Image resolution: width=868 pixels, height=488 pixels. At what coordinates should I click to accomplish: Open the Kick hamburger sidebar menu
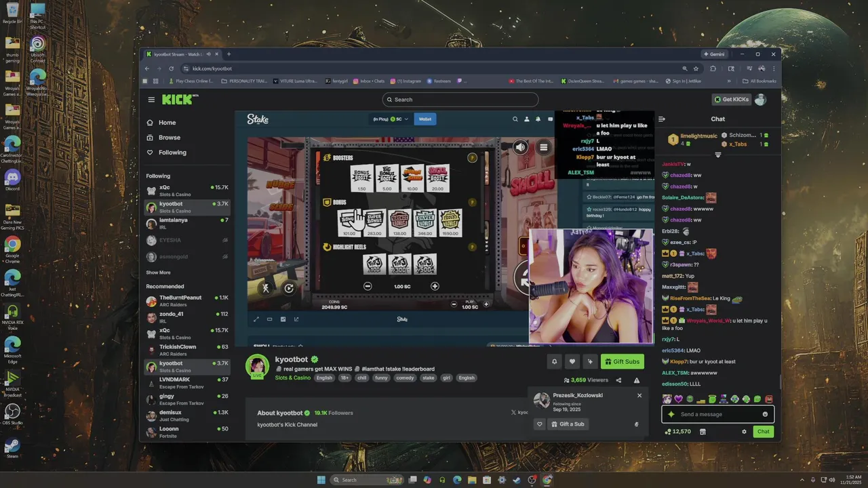[151, 100]
